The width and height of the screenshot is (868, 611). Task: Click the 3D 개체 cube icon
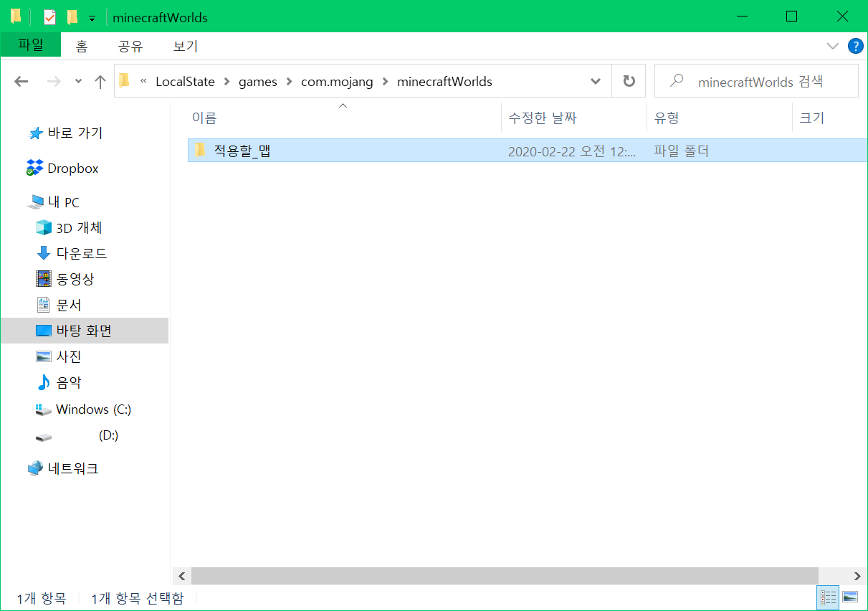(44, 228)
